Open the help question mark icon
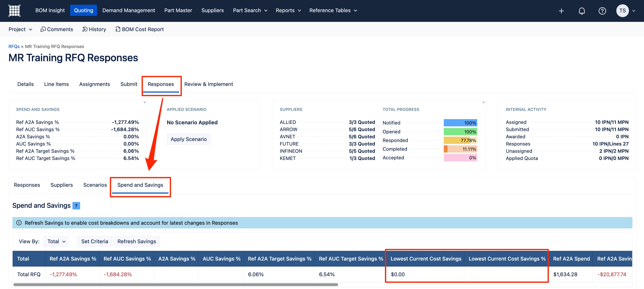644x289 pixels. point(602,11)
